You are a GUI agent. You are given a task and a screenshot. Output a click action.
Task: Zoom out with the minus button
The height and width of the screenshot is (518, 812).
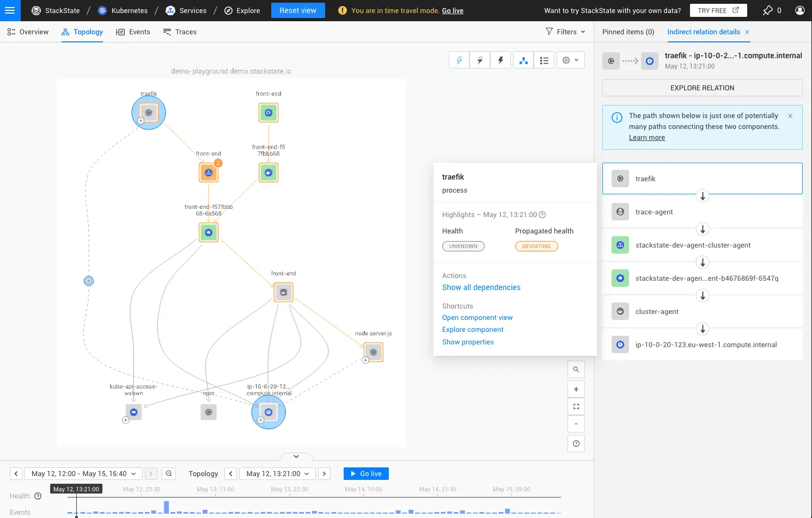576,424
